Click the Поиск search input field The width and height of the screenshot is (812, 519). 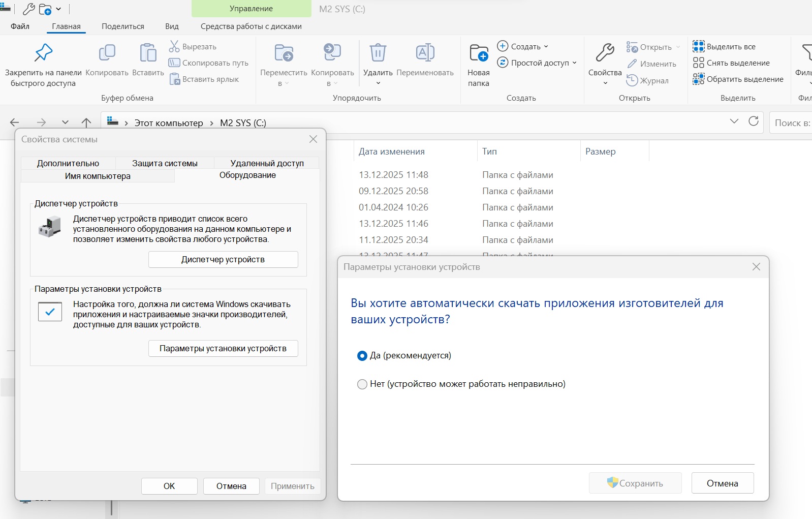(791, 123)
